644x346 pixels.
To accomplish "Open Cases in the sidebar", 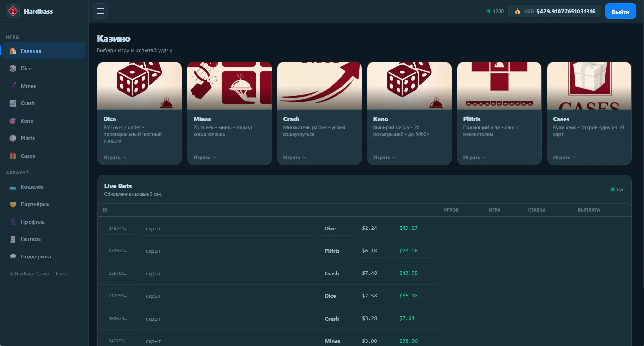I will 44,156.
